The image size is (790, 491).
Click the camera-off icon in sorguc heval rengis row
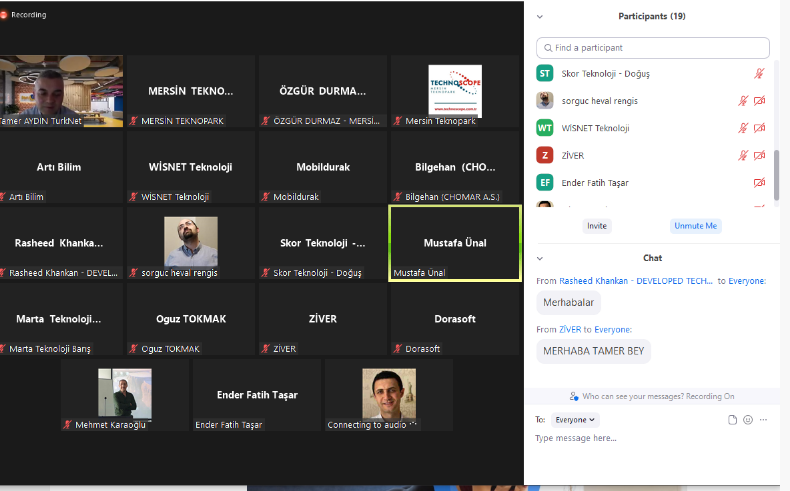(759, 101)
